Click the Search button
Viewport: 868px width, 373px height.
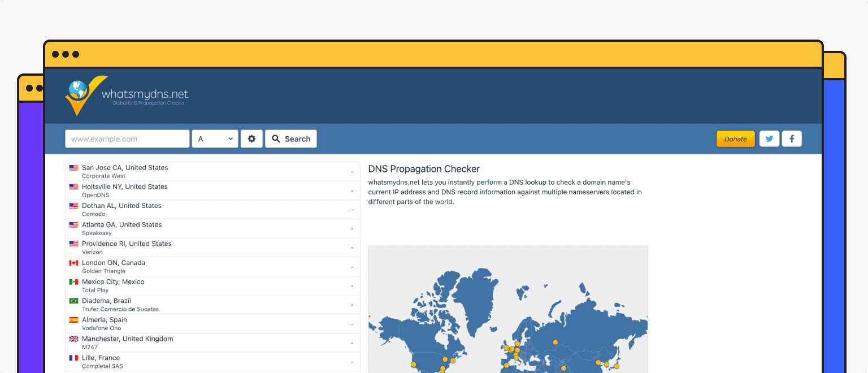pos(290,138)
